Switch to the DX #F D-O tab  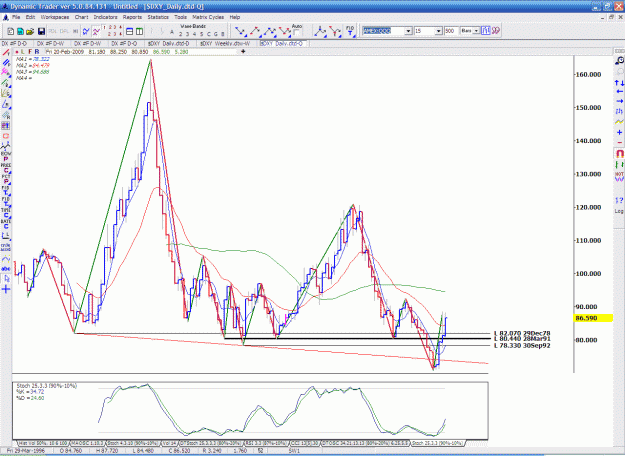(124, 43)
